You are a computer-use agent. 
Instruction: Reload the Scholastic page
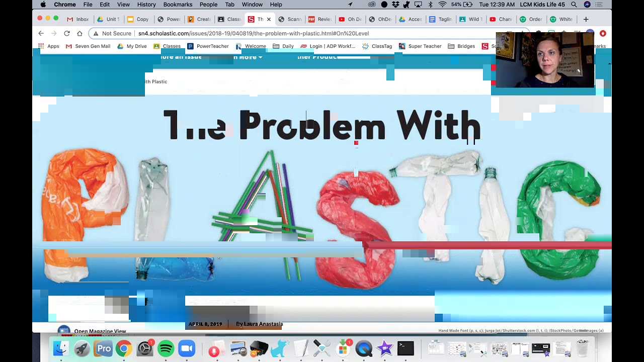pos(66,33)
